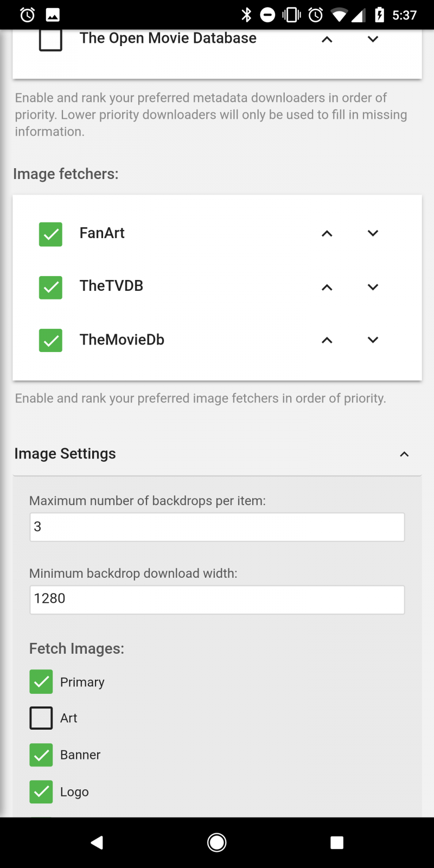The width and height of the screenshot is (434, 868).
Task: Focus the minimum backdrop download width field
Action: point(217,599)
